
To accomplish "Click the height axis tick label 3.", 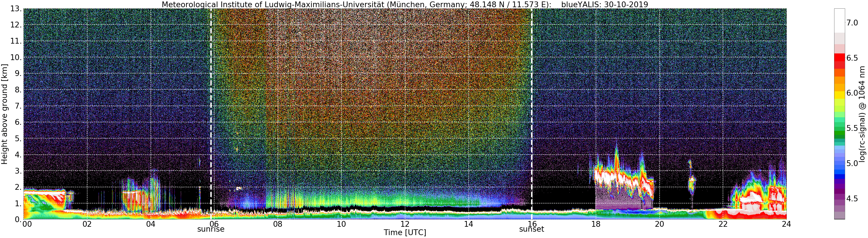I will [x=18, y=171].
